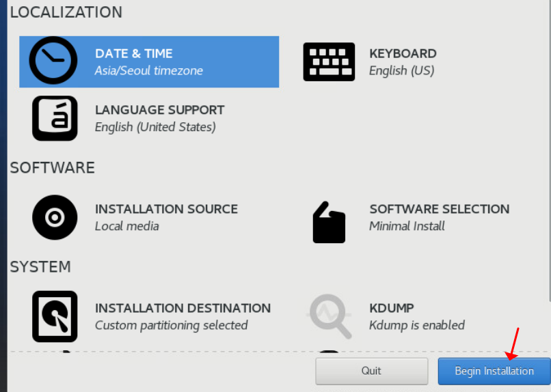Click the English (US) keyboard text
This screenshot has height=392, width=551.
pyautogui.click(x=402, y=70)
